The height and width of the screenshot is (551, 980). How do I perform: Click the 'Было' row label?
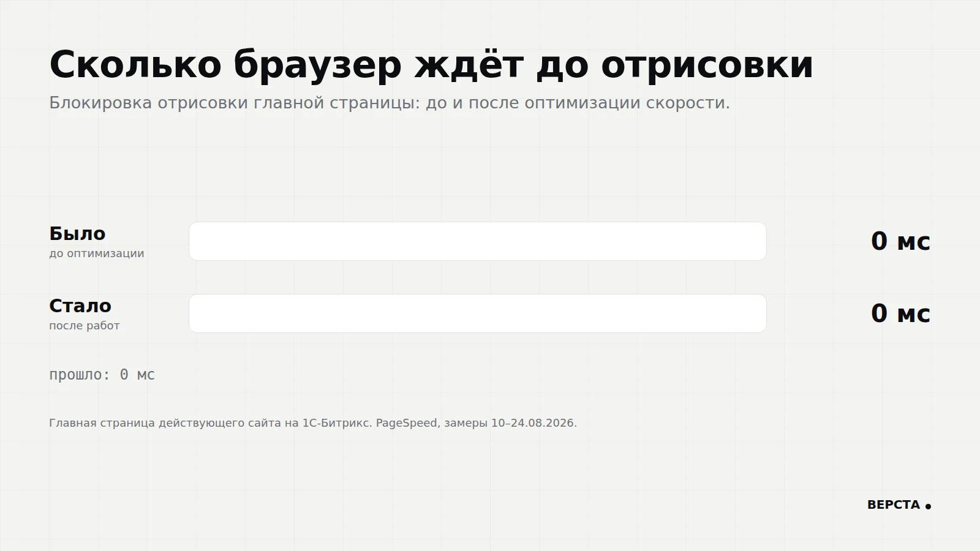point(77,233)
